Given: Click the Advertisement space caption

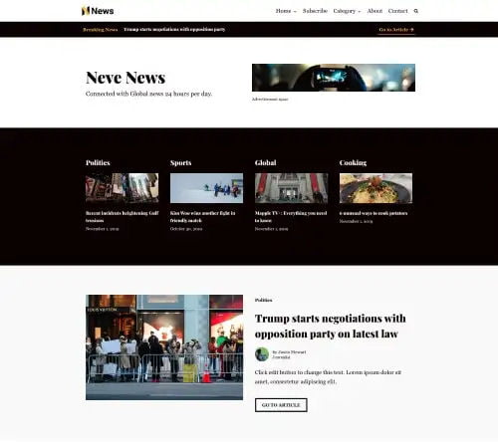Looking at the screenshot, I should click(270, 99).
